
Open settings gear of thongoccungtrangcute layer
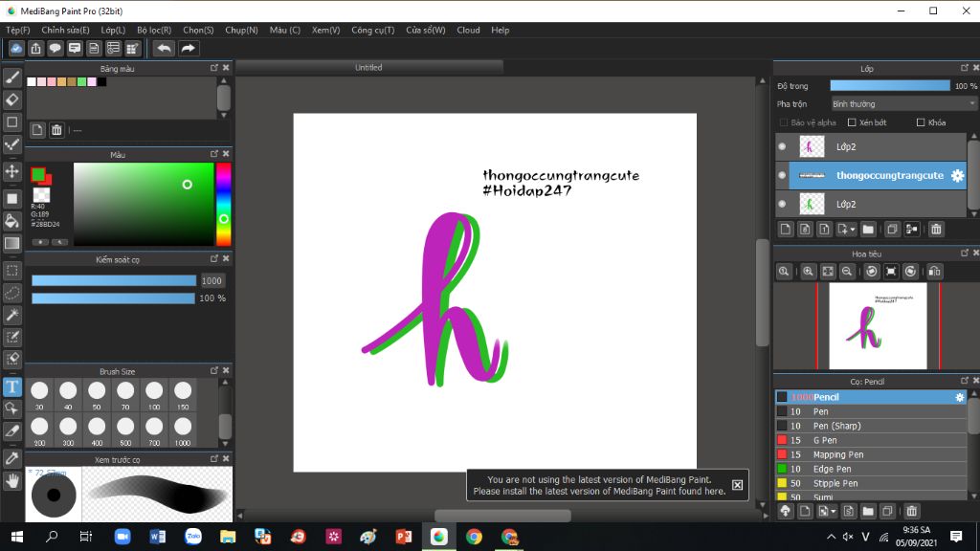[x=957, y=176]
